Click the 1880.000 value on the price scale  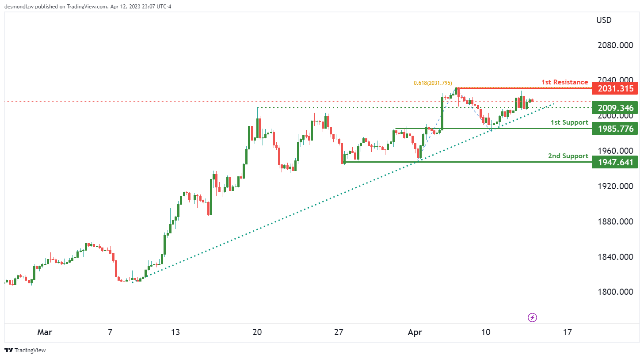coord(614,221)
